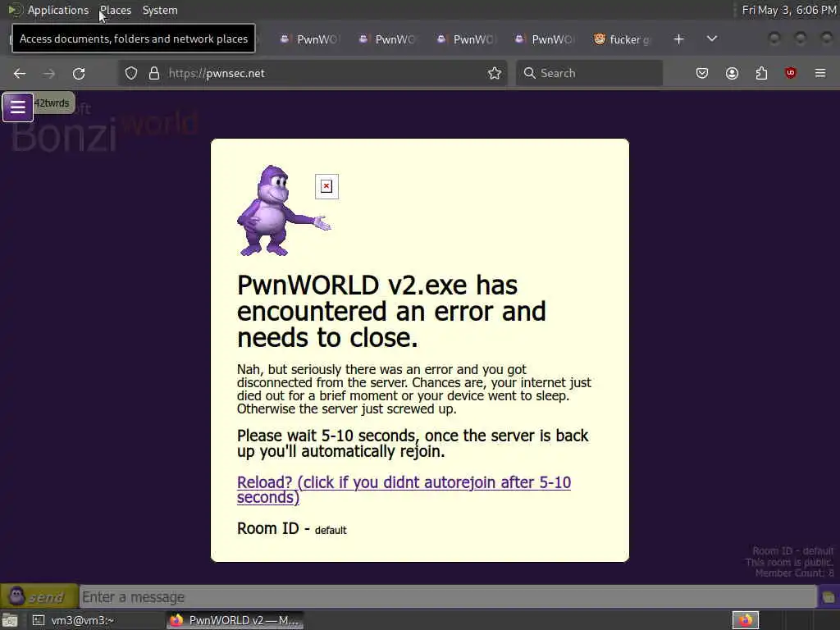
Task: Switch to the fucker tab
Action: coord(623,39)
